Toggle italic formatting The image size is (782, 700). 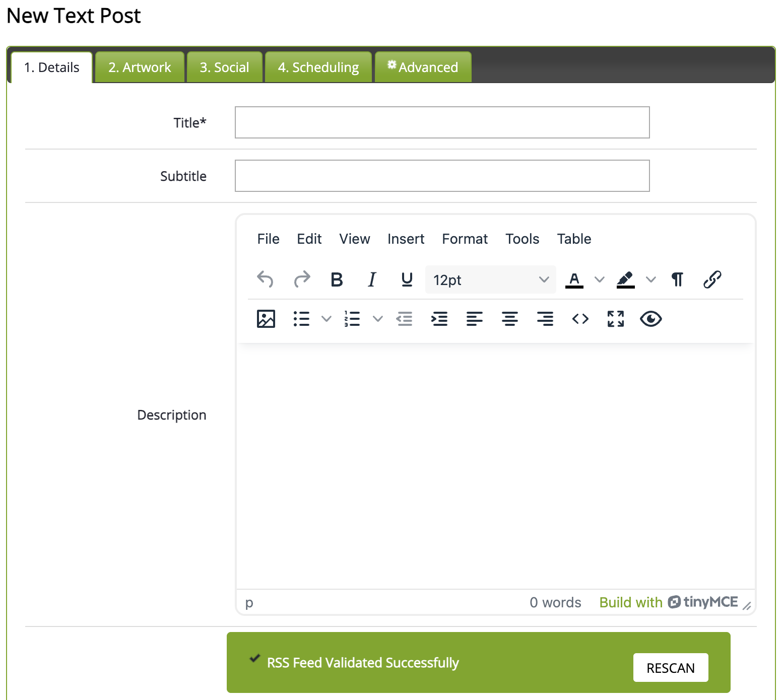point(372,279)
